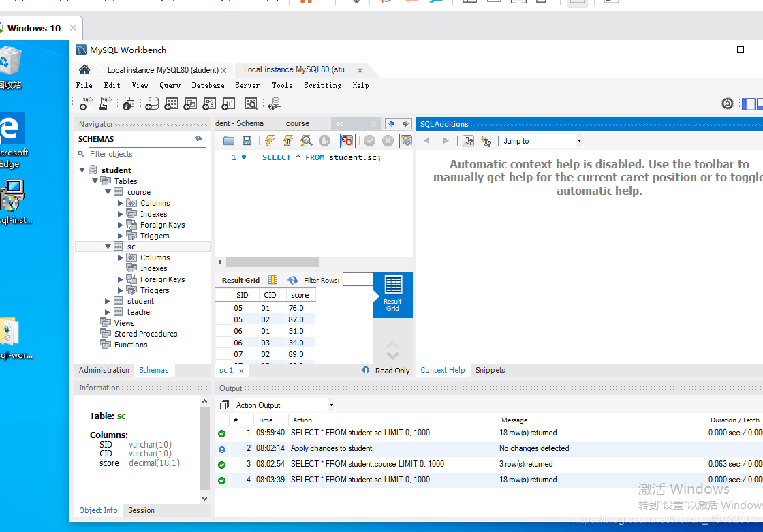Select the course editor tab
The width and height of the screenshot is (763, 532).
click(297, 123)
